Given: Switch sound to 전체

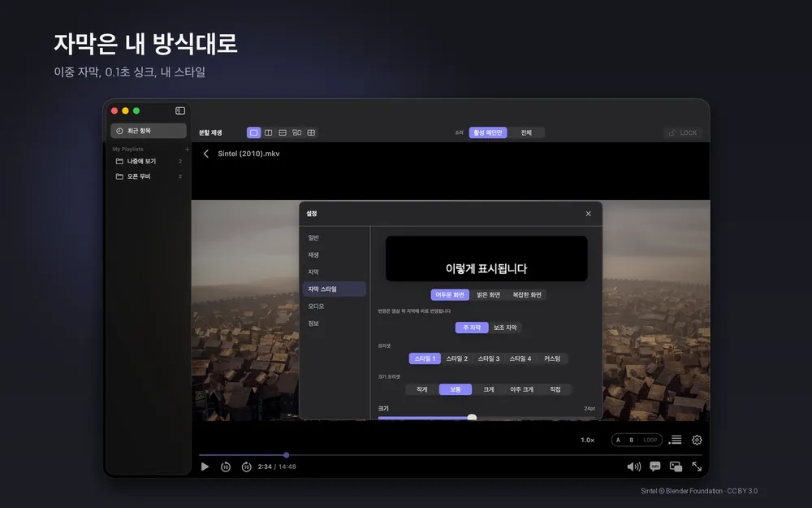Looking at the screenshot, I should point(526,132).
